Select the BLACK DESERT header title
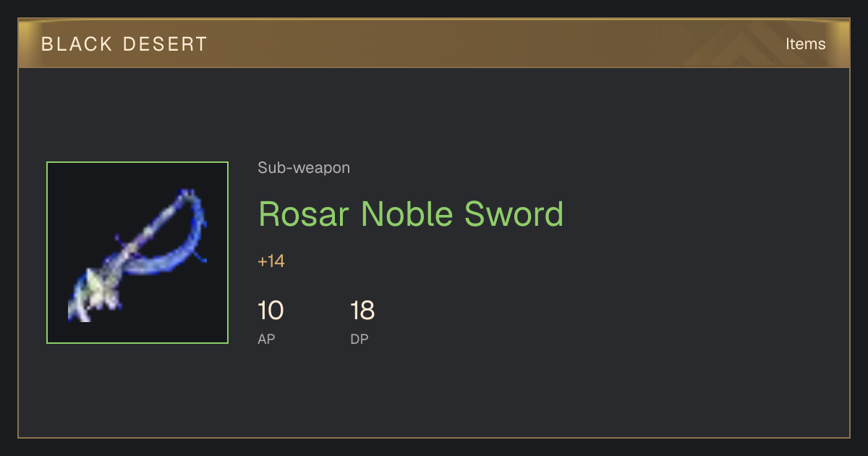 coord(124,44)
